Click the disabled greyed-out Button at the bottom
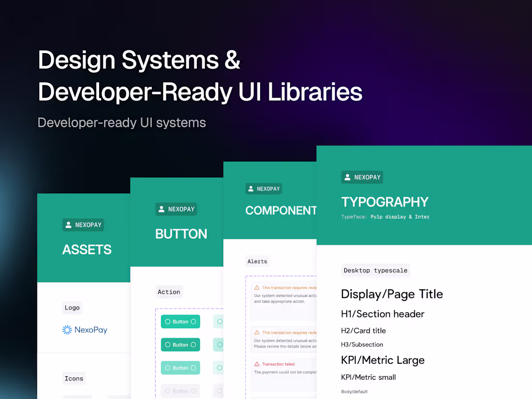 click(x=180, y=391)
